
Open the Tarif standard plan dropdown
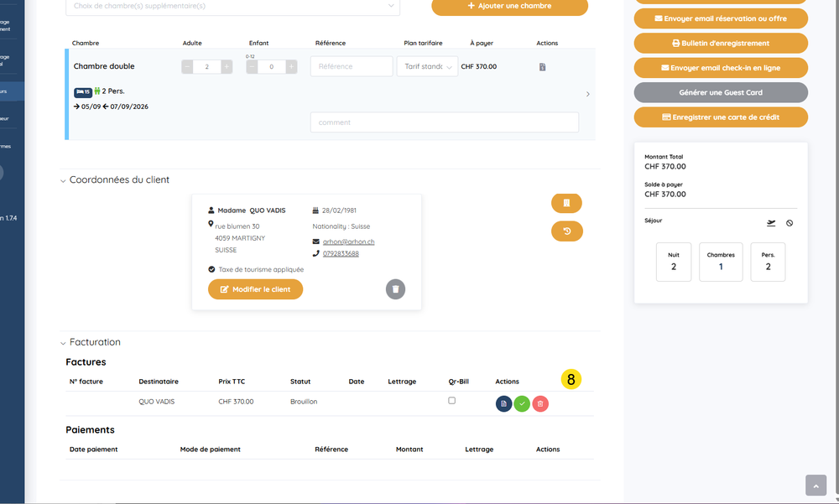427,66
